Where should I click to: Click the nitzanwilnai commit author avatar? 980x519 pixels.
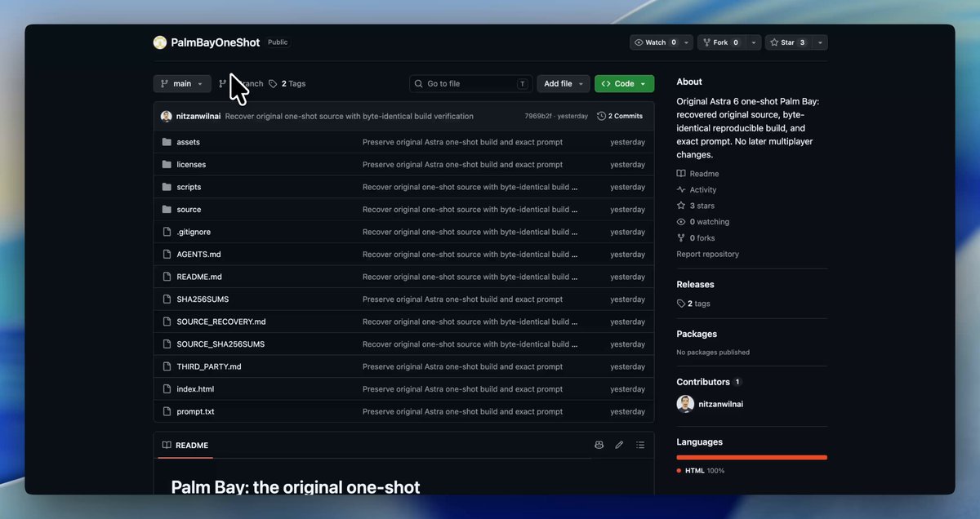pos(167,116)
